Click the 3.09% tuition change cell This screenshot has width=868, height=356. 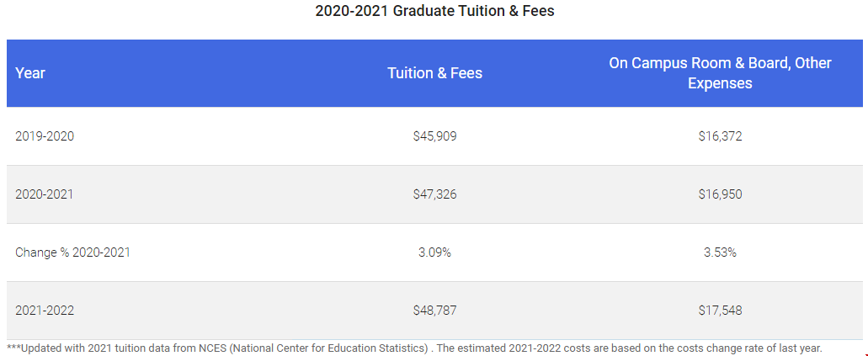point(434,253)
